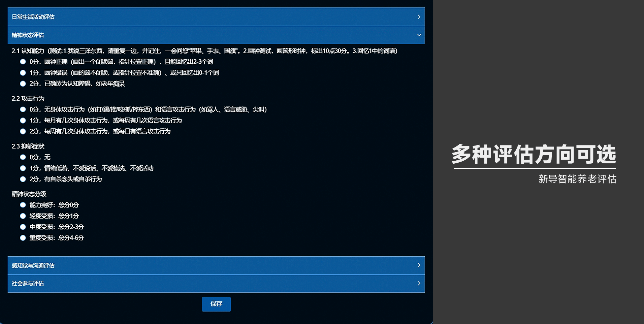Viewport: 644px width, 324px height.
Task: Choose 1分 情绪低落 radio option
Action: coord(23,168)
